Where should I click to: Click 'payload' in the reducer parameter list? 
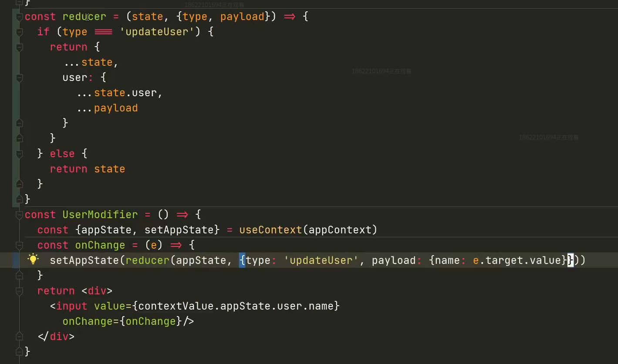coord(242,17)
